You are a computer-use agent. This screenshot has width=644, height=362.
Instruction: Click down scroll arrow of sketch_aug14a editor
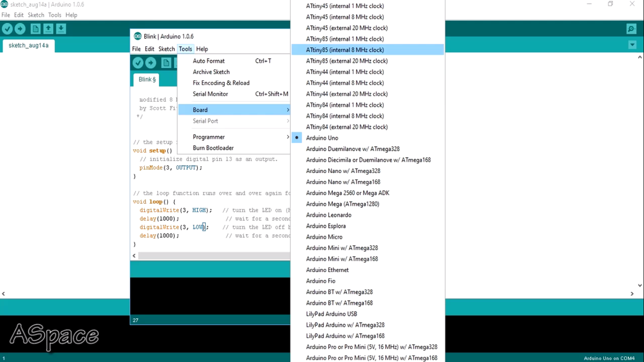pyautogui.click(x=640, y=285)
